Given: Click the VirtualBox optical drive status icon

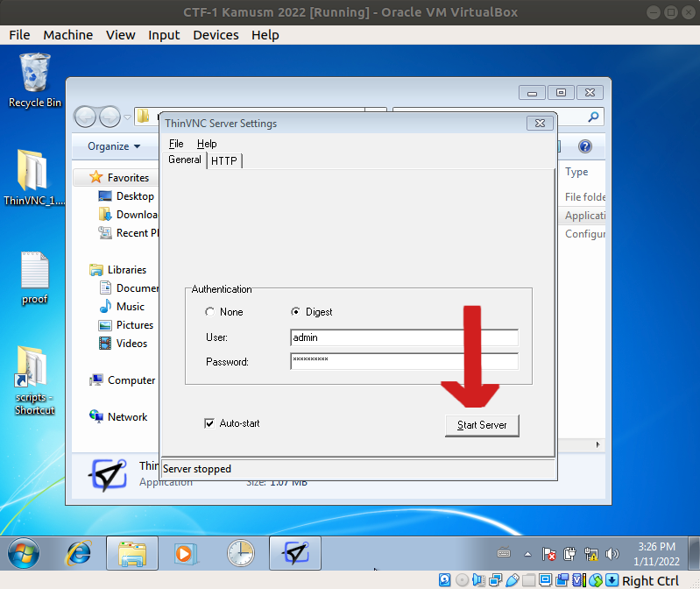Looking at the screenshot, I should [x=462, y=580].
